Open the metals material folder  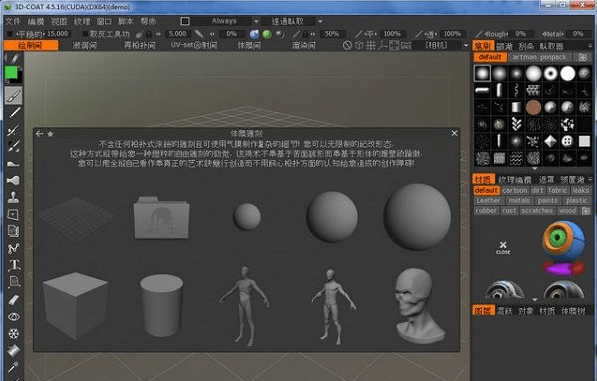tap(519, 201)
